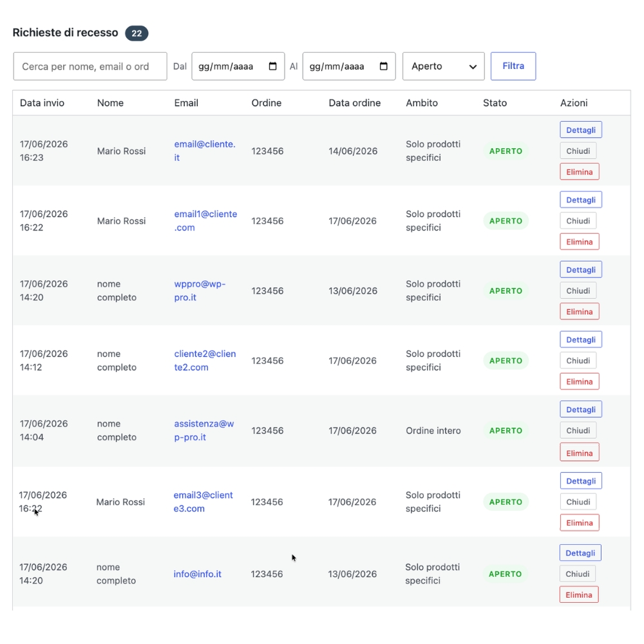Focus the search by name, email field
The height and width of the screenshot is (644, 644).
pyautogui.click(x=90, y=66)
